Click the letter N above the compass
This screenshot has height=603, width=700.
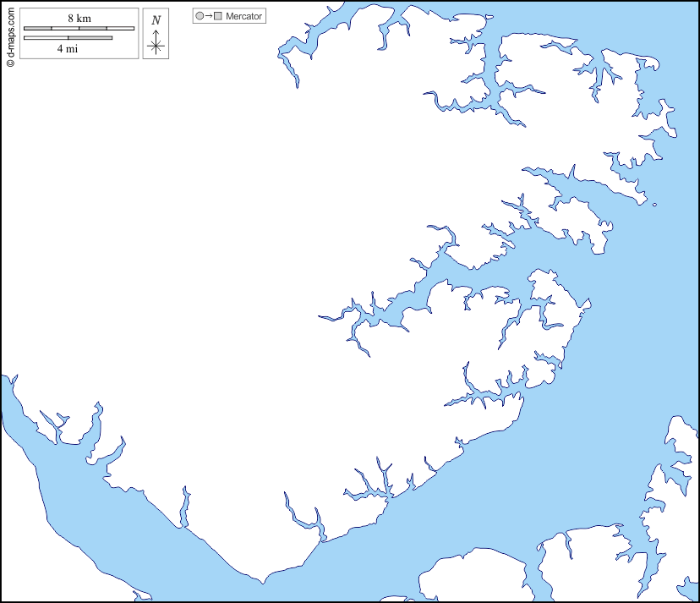click(x=156, y=20)
